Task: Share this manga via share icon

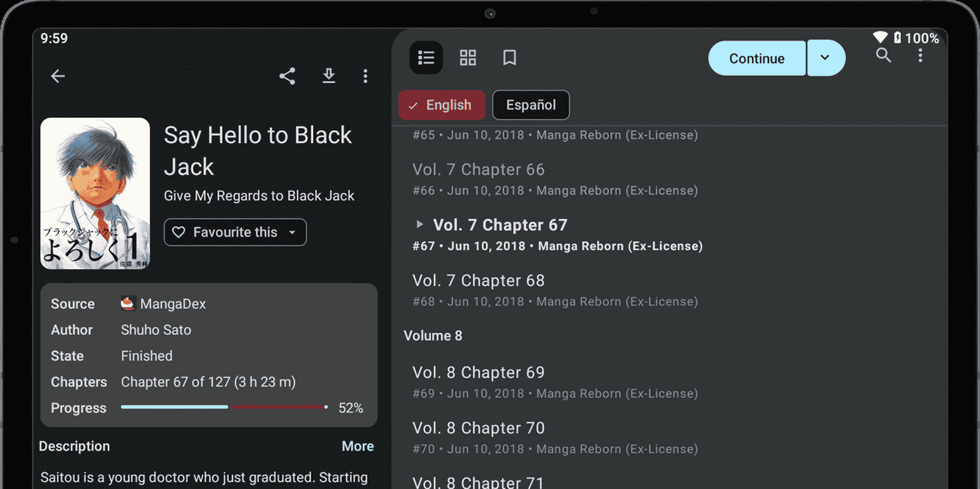Action: click(x=287, y=76)
